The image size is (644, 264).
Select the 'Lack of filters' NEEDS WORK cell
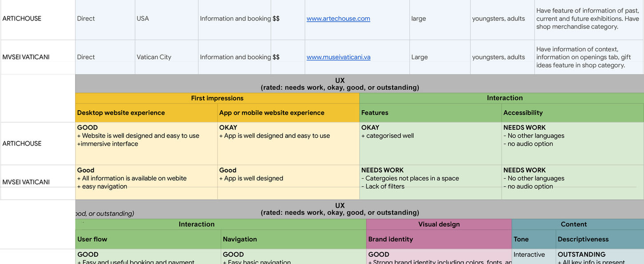430,182
